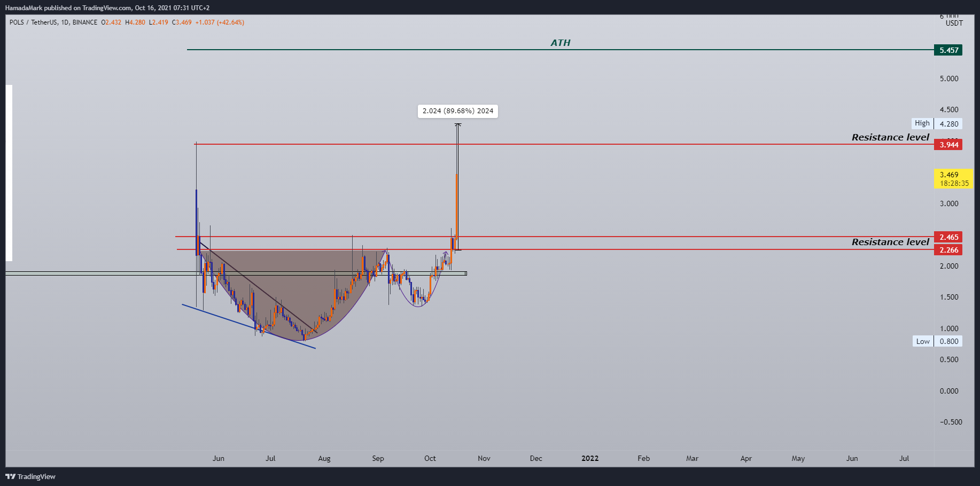Click the 2022 label on time axis

(590, 458)
